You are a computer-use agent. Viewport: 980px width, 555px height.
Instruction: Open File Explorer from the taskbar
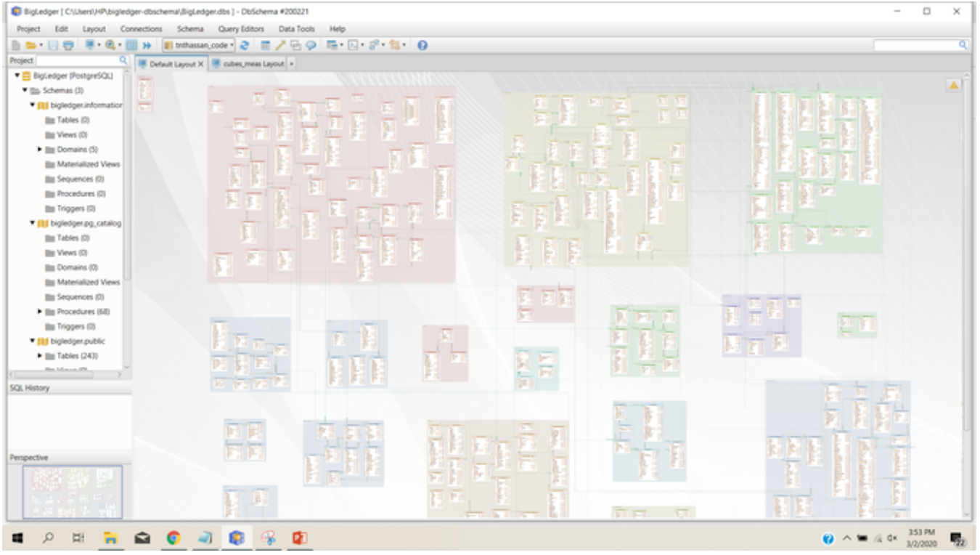coord(110,539)
